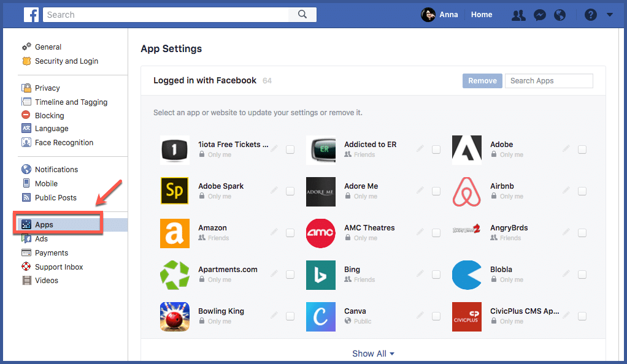Click the Search Apps field
627x364 pixels.
pos(549,81)
